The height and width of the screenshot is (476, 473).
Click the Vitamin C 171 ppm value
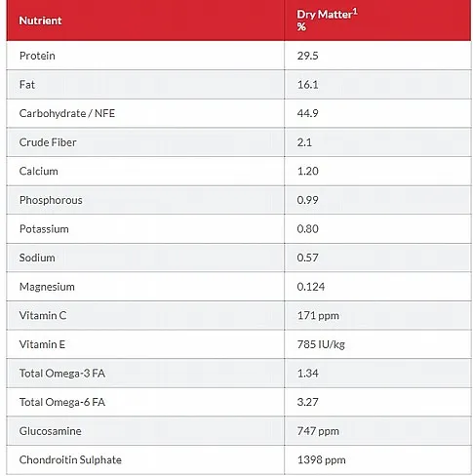point(318,315)
